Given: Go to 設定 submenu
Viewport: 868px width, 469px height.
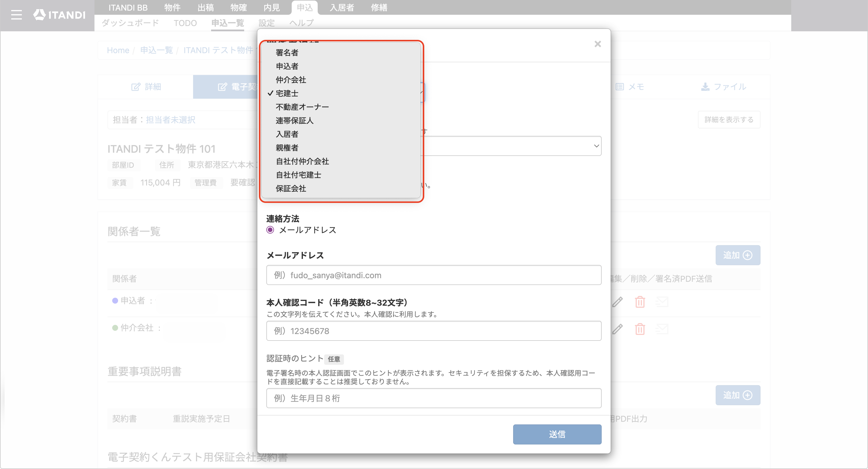Looking at the screenshot, I should pos(267,23).
